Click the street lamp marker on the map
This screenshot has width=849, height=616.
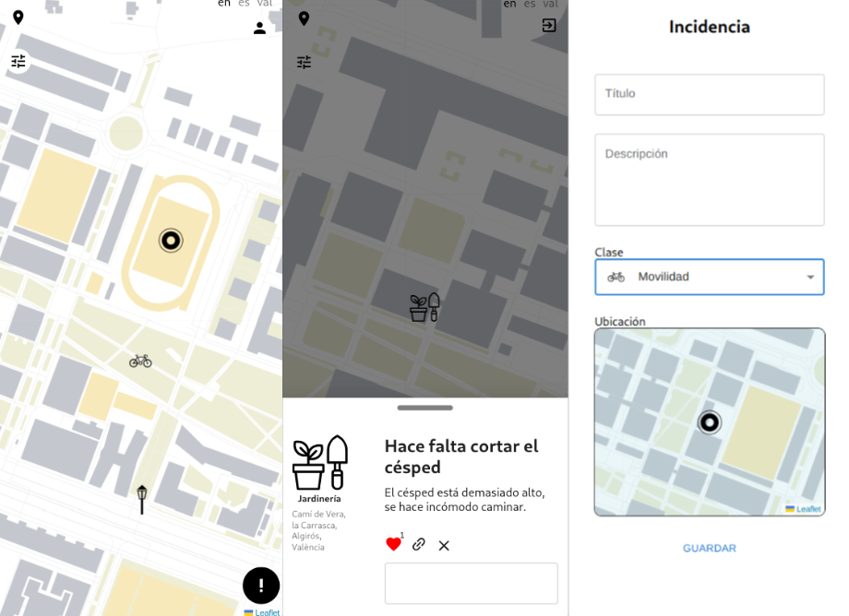pos(142,499)
